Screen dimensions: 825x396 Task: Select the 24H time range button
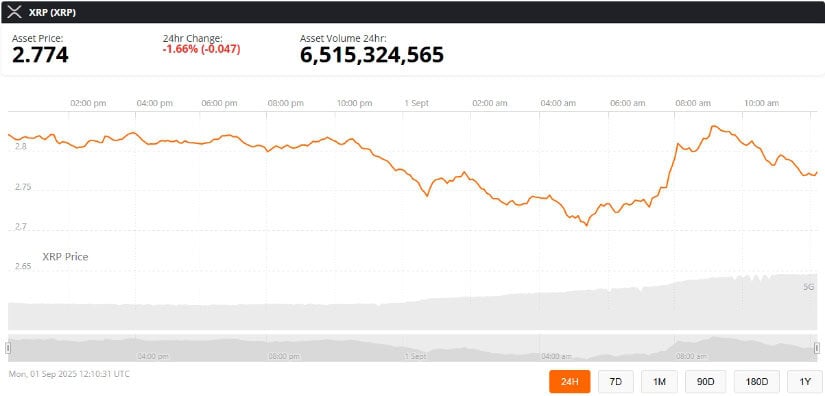[569, 382]
